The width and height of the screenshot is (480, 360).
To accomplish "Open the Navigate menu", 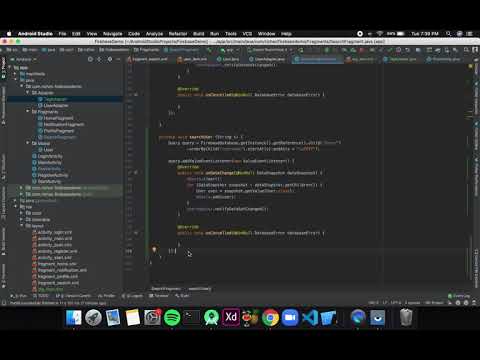I will click(112, 34).
